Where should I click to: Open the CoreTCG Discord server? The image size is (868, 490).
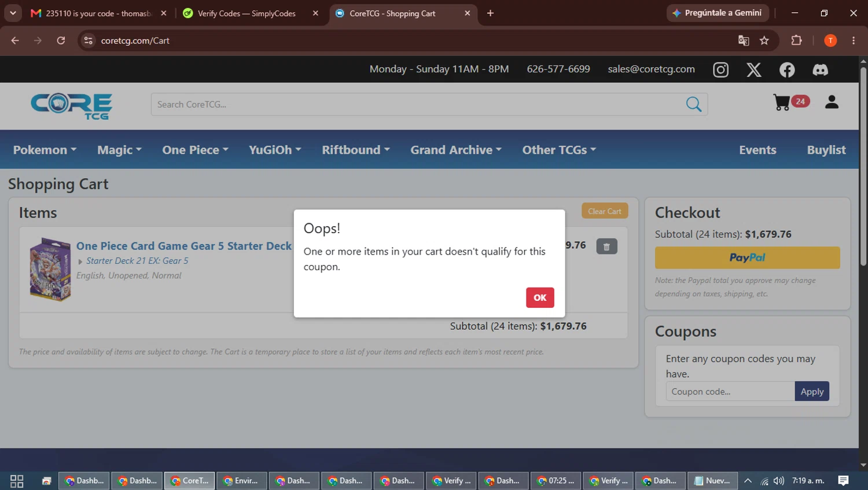[821, 70]
